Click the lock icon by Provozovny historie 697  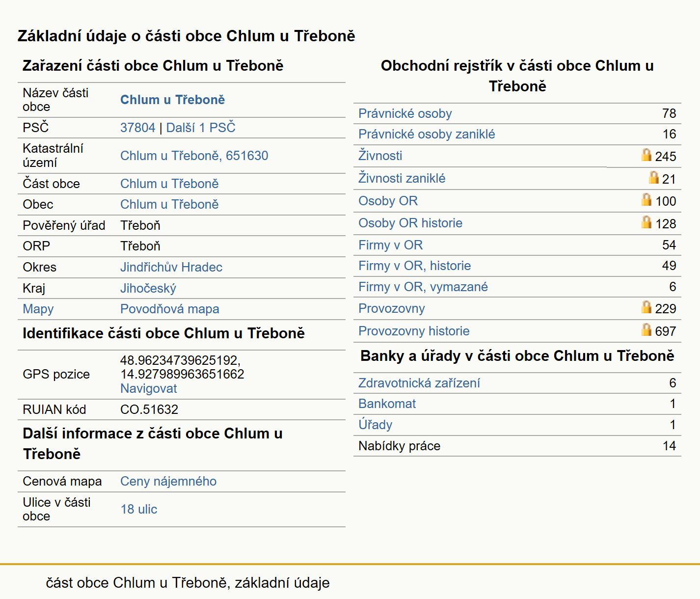click(x=646, y=330)
